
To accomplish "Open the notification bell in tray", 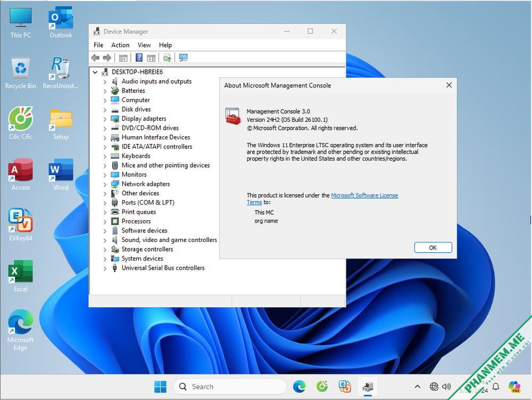I will [x=496, y=386].
